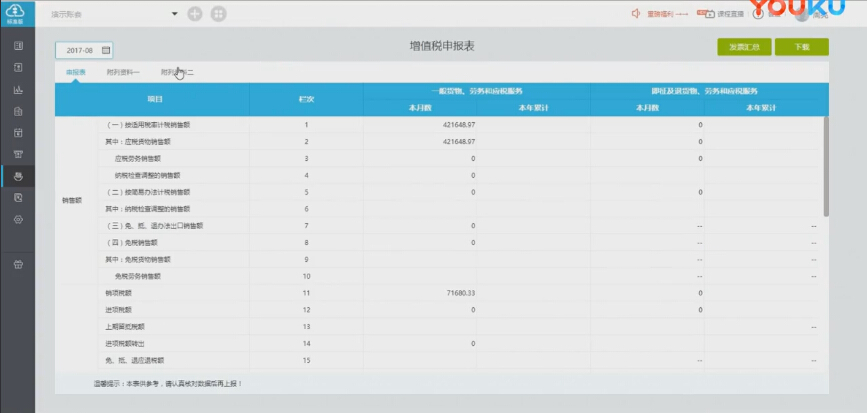
Task: Click the four-square grid icon in top bar
Action: click(x=218, y=14)
